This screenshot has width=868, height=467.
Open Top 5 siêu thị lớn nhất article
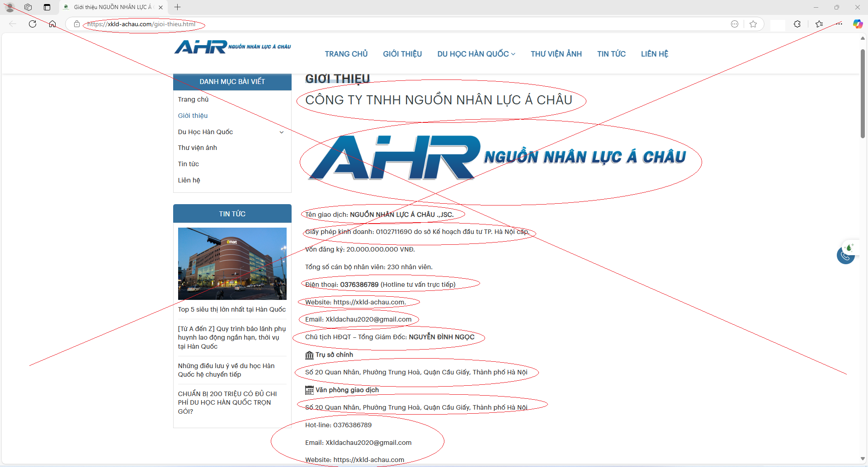tap(232, 309)
